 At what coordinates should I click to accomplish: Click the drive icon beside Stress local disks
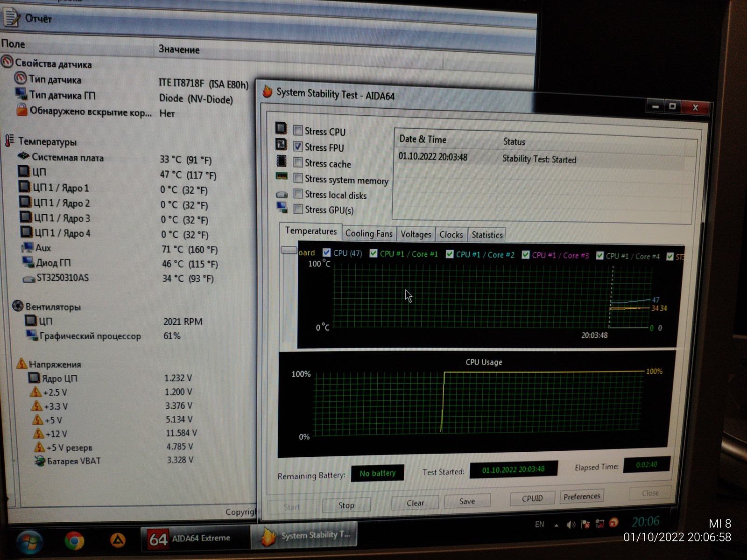[282, 194]
